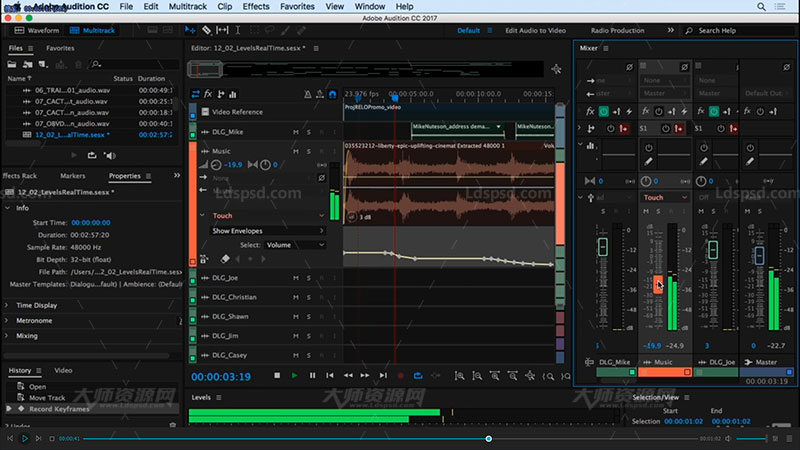Select Edit Audio to Video workspace

[535, 31]
